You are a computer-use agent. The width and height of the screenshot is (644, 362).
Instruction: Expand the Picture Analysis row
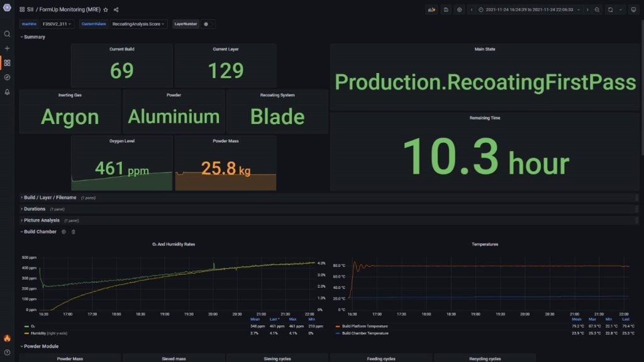point(42,220)
